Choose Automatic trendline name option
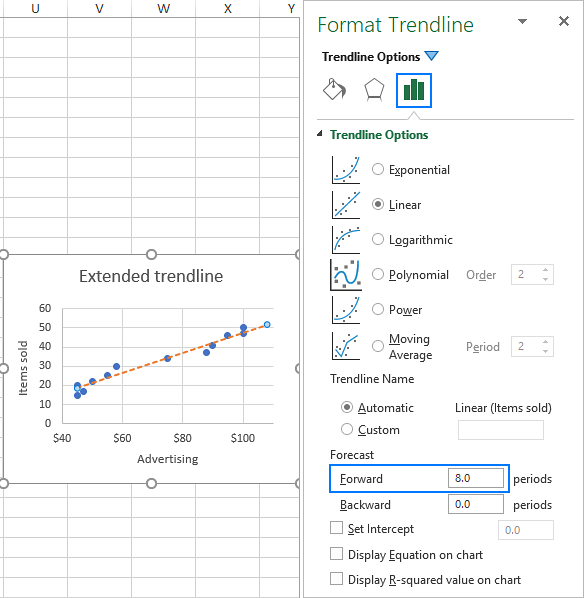The image size is (585, 598). (347, 407)
